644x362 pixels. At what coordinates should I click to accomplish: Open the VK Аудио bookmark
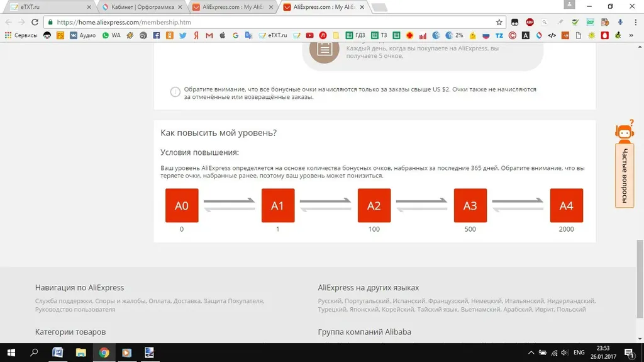point(82,35)
